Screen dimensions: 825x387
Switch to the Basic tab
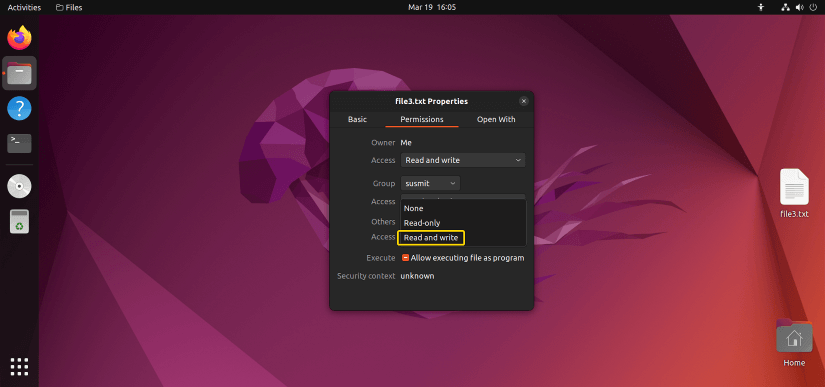357,119
